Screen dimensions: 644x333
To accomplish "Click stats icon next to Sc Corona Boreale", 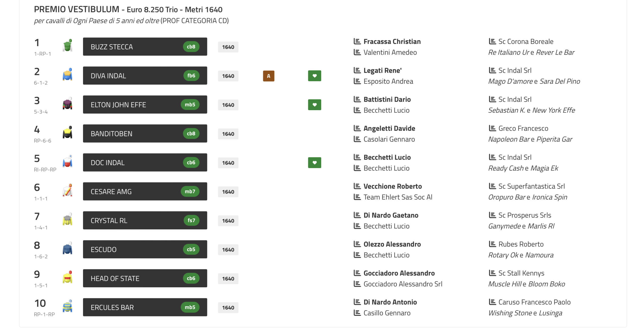I will tap(492, 41).
